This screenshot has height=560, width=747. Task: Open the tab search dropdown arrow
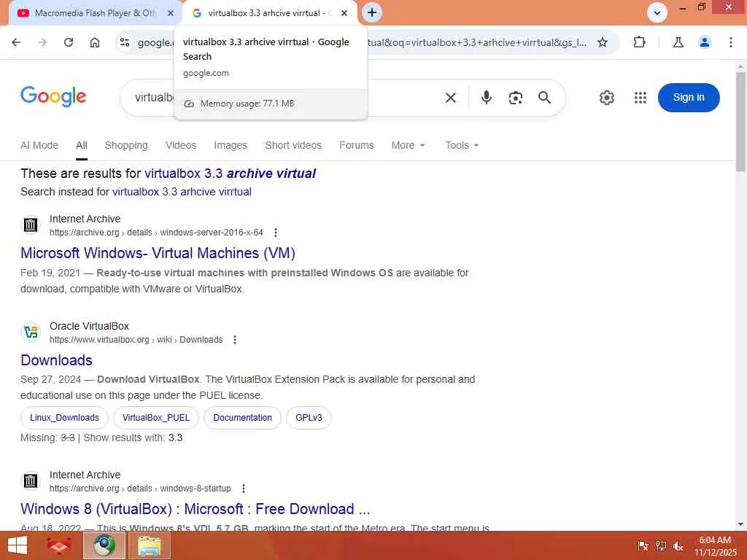[657, 13]
